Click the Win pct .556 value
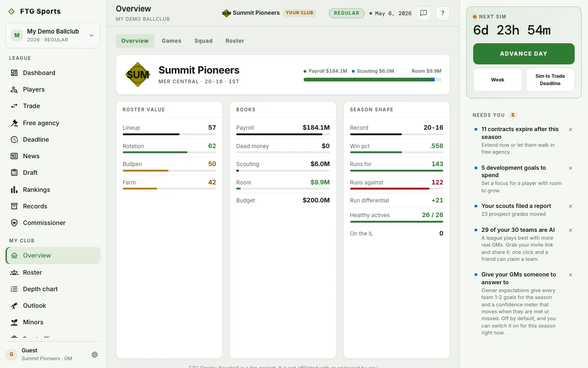The image size is (588, 368). coord(436,146)
